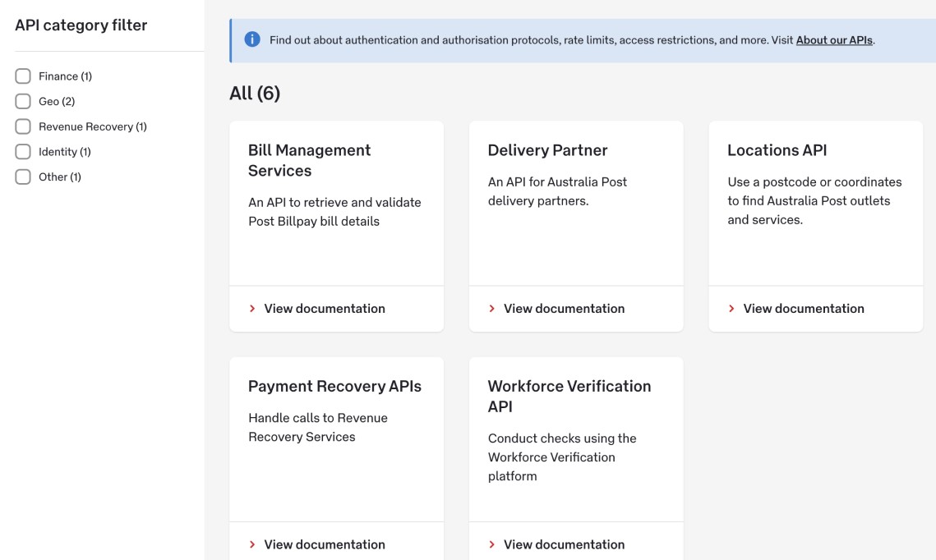Click the Identity (1) filter label
This screenshot has width=936, height=560.
tap(64, 151)
